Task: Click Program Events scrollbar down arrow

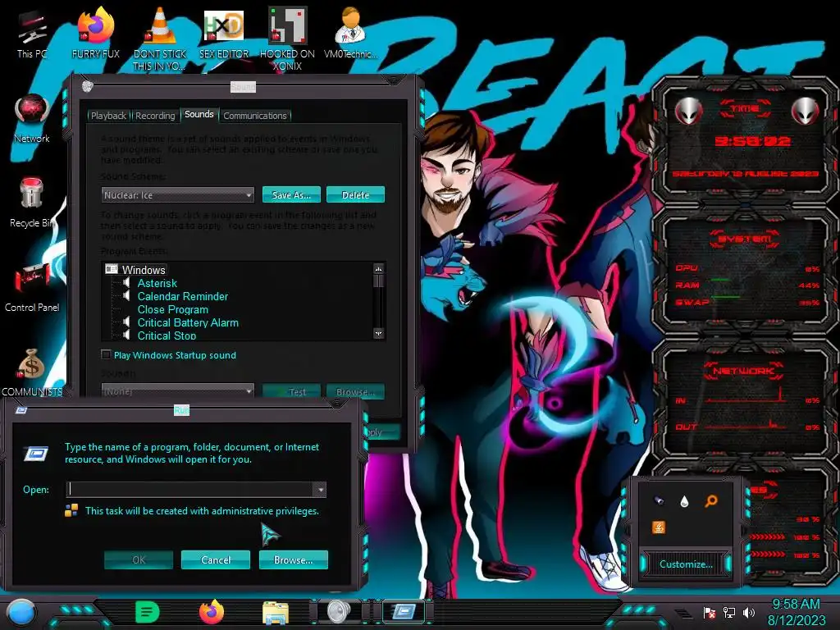Action: pos(379,333)
